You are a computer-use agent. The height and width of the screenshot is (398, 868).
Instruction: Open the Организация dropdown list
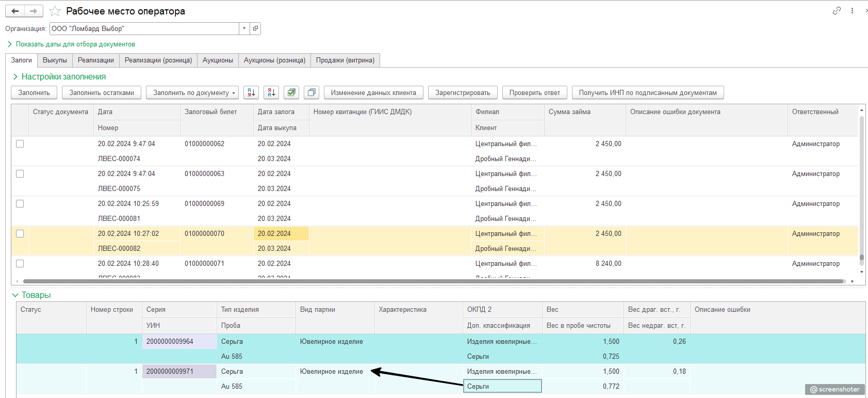coord(244,28)
